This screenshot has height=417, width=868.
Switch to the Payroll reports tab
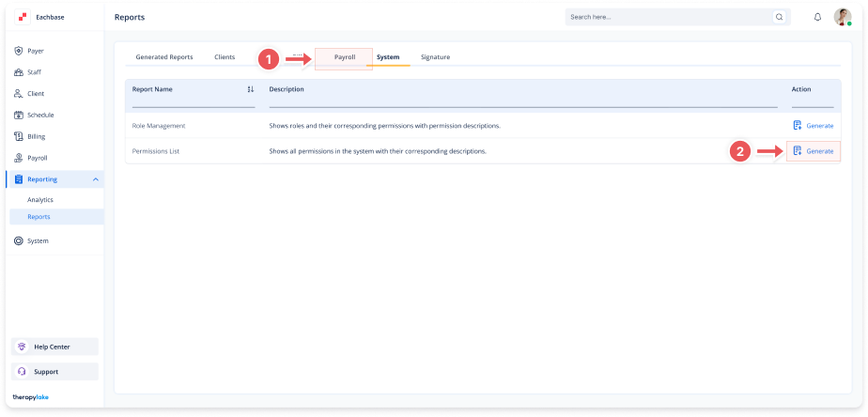345,57
